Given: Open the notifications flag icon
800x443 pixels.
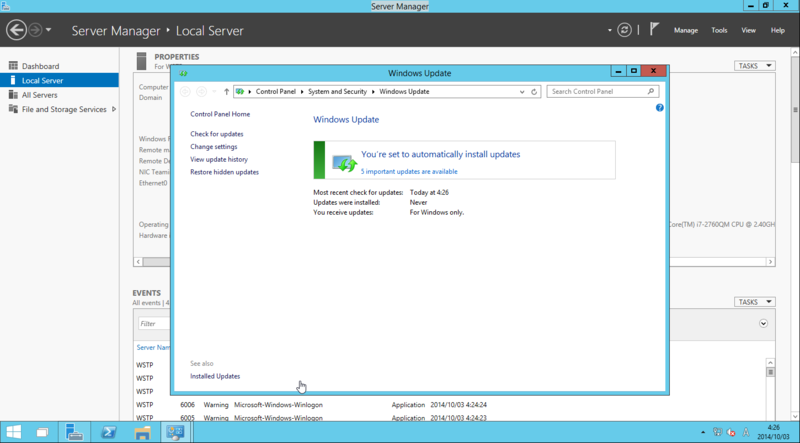Looking at the screenshot, I should 655,29.
